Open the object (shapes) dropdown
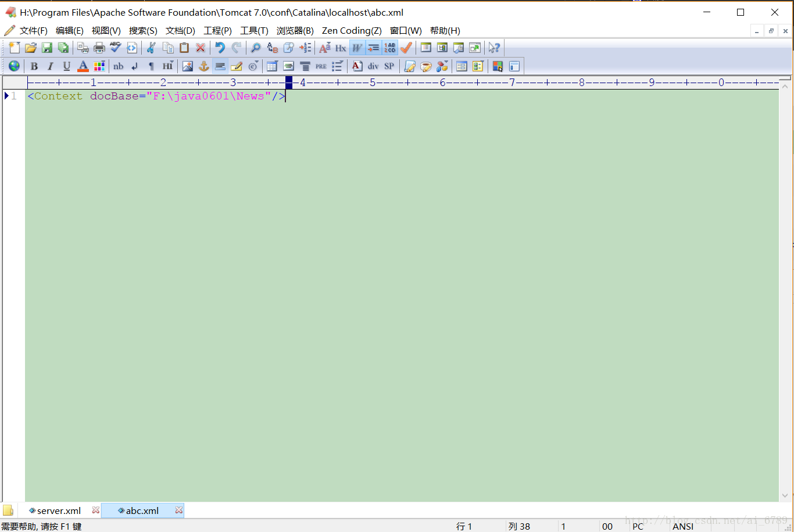 click(442, 66)
